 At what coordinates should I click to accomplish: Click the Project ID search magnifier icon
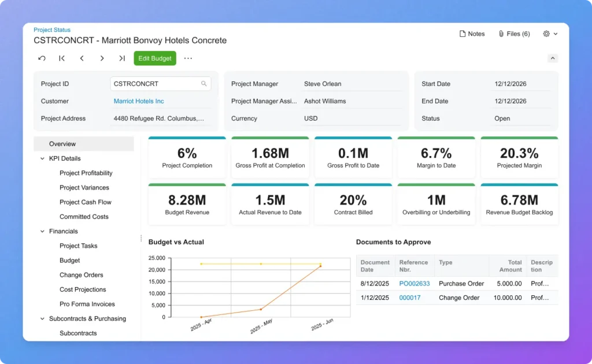(x=204, y=84)
